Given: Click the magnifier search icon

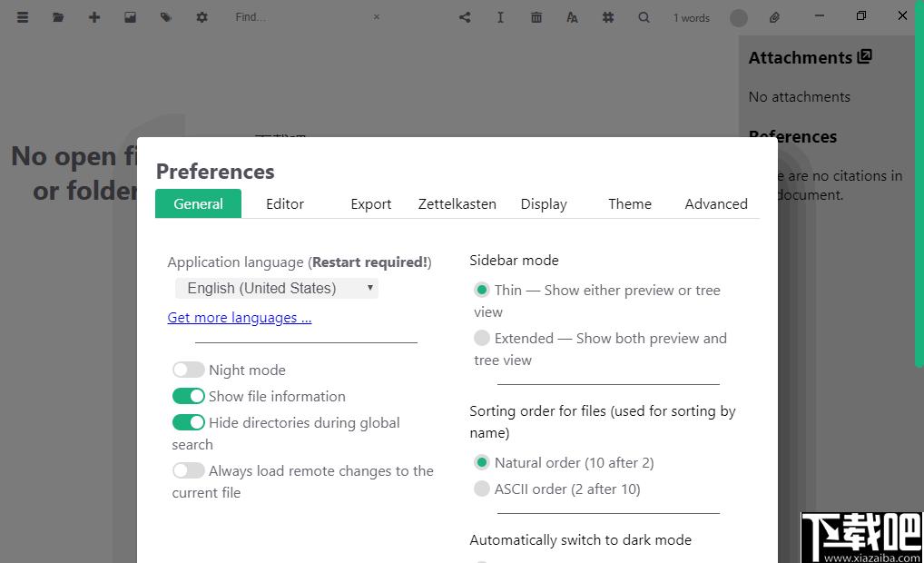Looking at the screenshot, I should point(644,17).
